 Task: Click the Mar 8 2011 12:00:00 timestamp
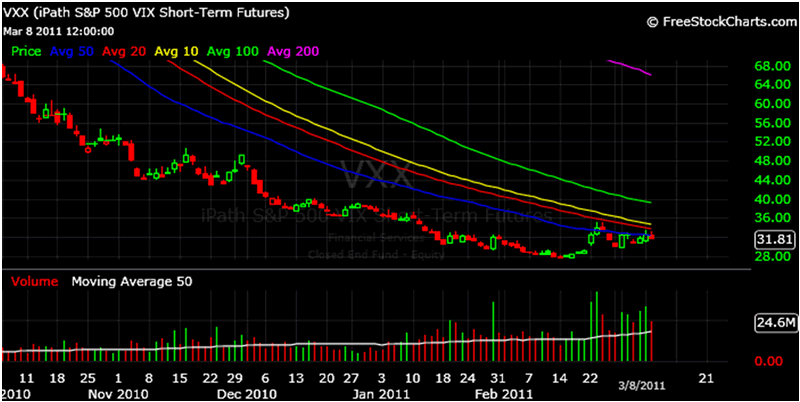pos(59,31)
